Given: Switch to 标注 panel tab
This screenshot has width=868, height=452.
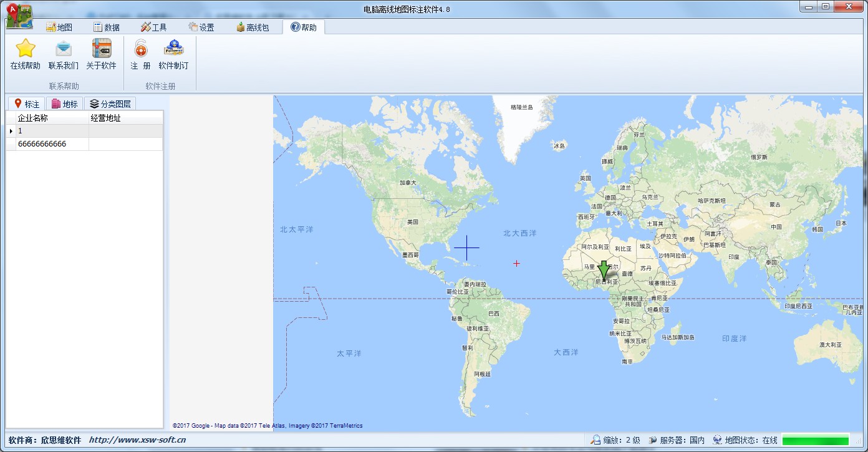Looking at the screenshot, I should (x=26, y=104).
